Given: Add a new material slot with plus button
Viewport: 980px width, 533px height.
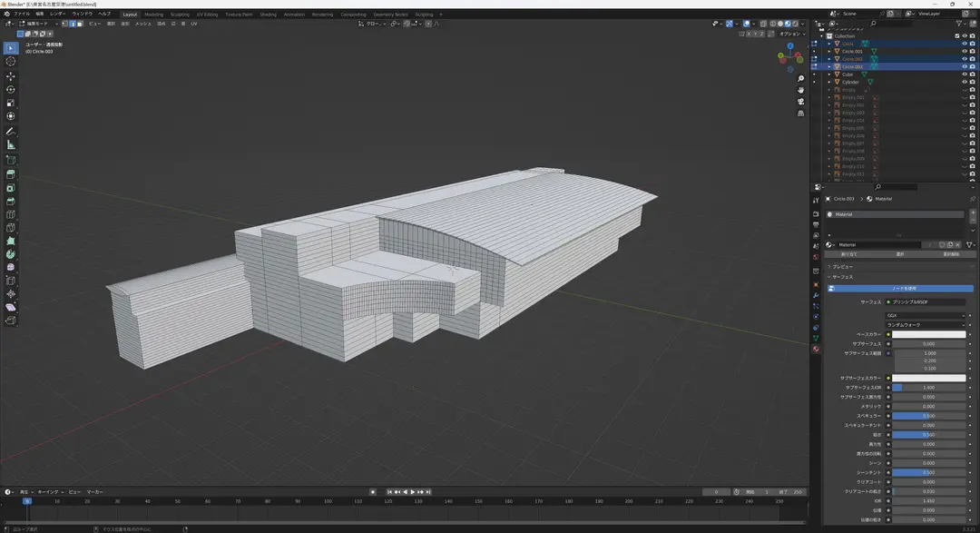Looking at the screenshot, I should pyautogui.click(x=973, y=213).
